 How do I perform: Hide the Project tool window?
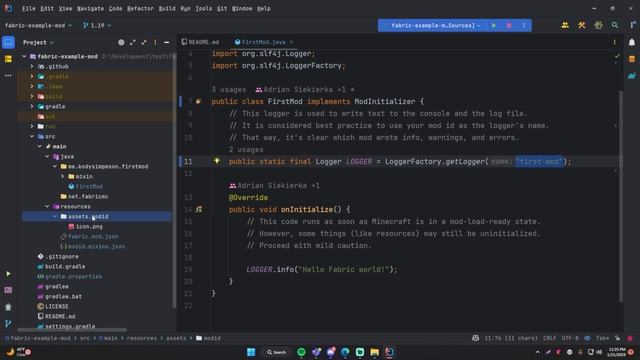click(x=167, y=42)
